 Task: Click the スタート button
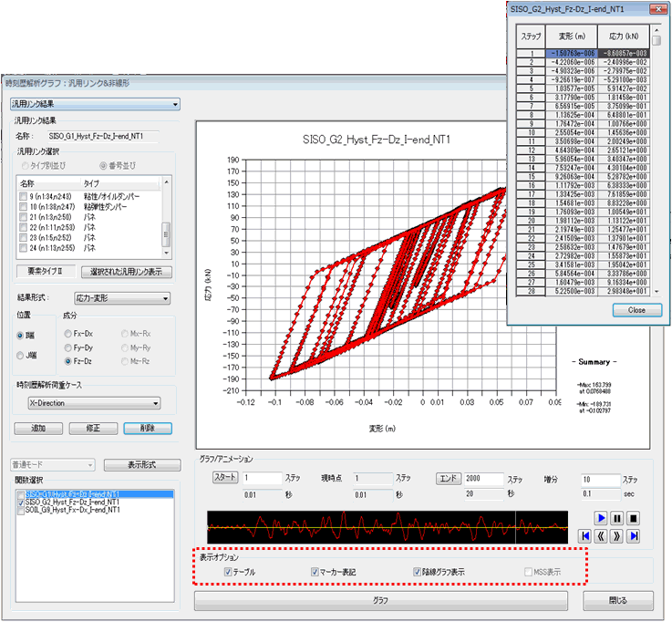coord(225,478)
